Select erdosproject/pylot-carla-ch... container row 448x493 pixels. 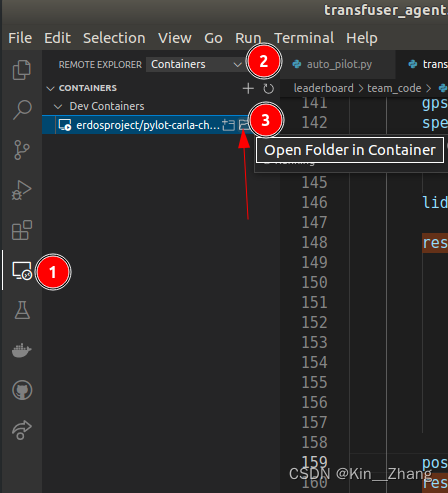click(148, 125)
